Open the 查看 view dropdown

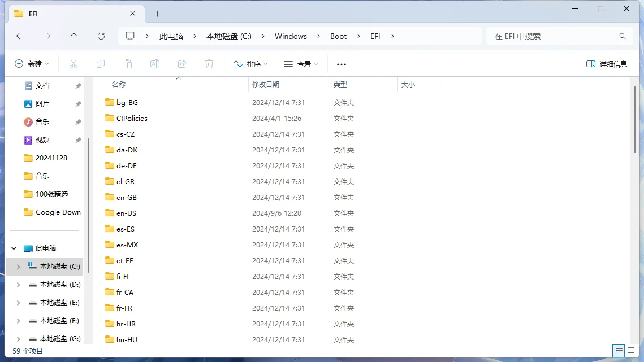point(301,64)
